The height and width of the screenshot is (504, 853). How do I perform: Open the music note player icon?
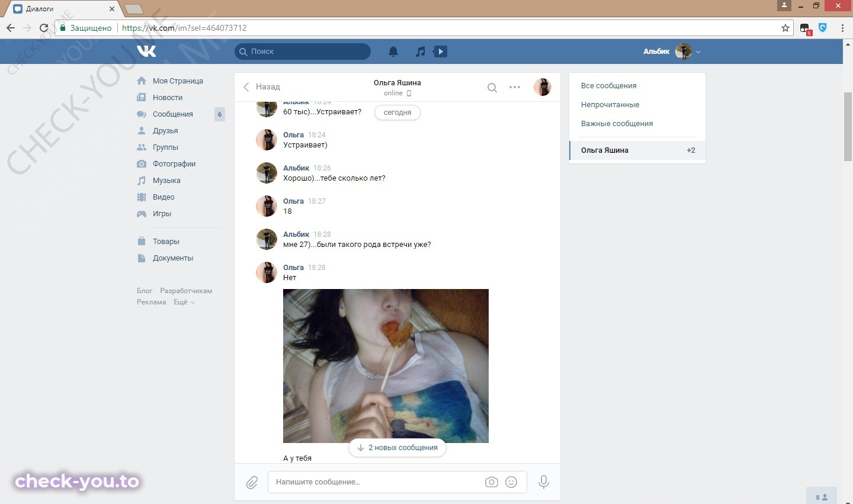(x=420, y=52)
